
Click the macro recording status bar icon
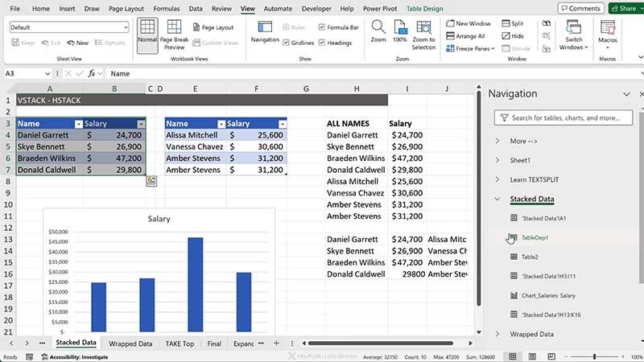pos(29,357)
